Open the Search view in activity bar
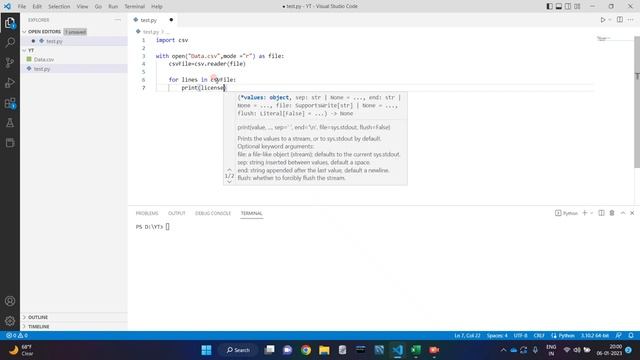Viewport: 640px width, 360px height. [x=10, y=42]
